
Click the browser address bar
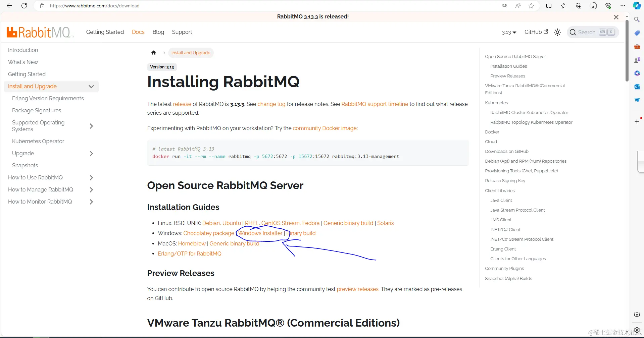[268, 6]
